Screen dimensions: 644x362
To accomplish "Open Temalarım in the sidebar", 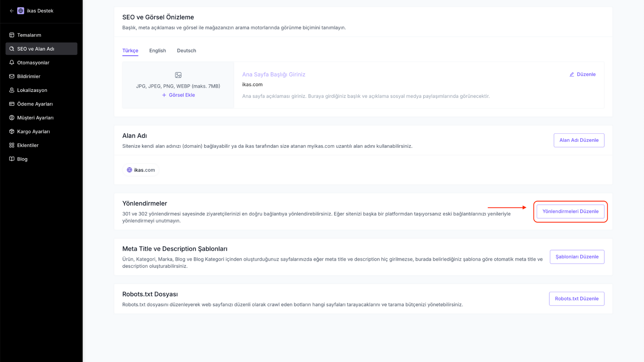I will pyautogui.click(x=41, y=35).
